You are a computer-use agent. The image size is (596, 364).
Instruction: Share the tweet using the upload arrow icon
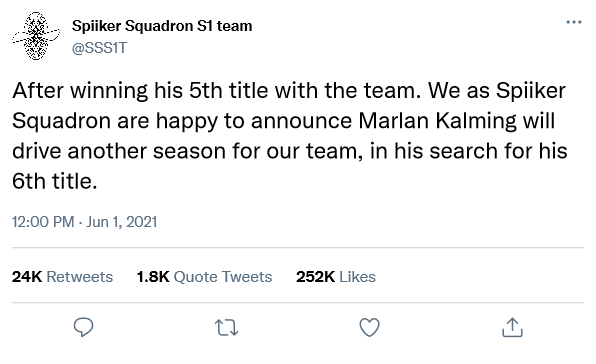[512, 327]
